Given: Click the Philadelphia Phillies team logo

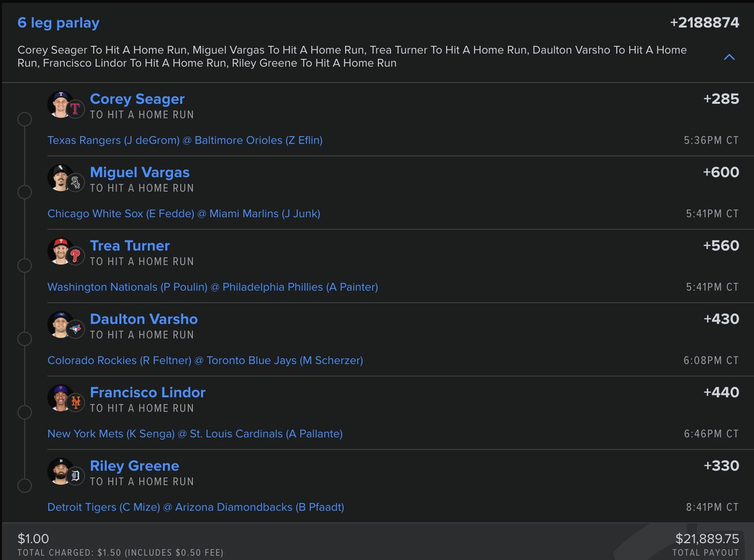Looking at the screenshot, I should 75,256.
